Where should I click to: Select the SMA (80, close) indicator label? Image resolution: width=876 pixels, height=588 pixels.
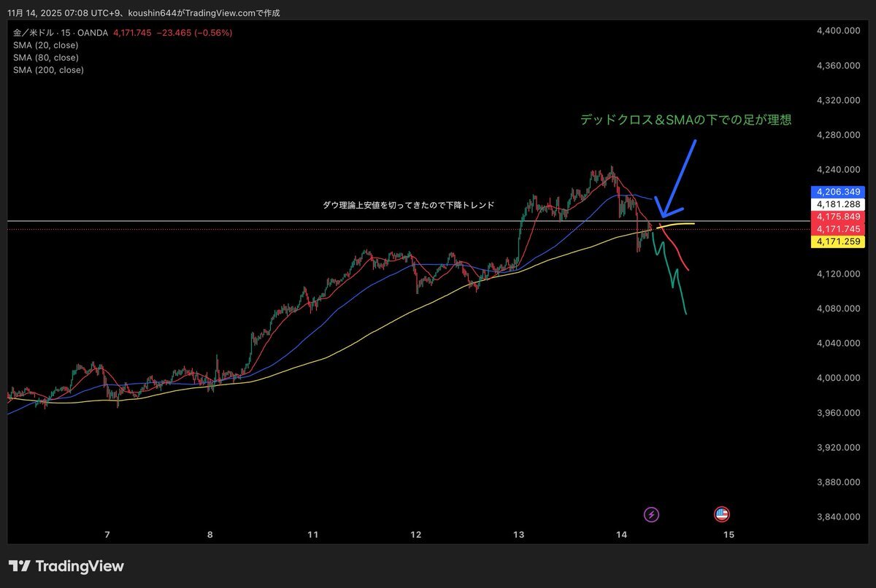click(45, 58)
